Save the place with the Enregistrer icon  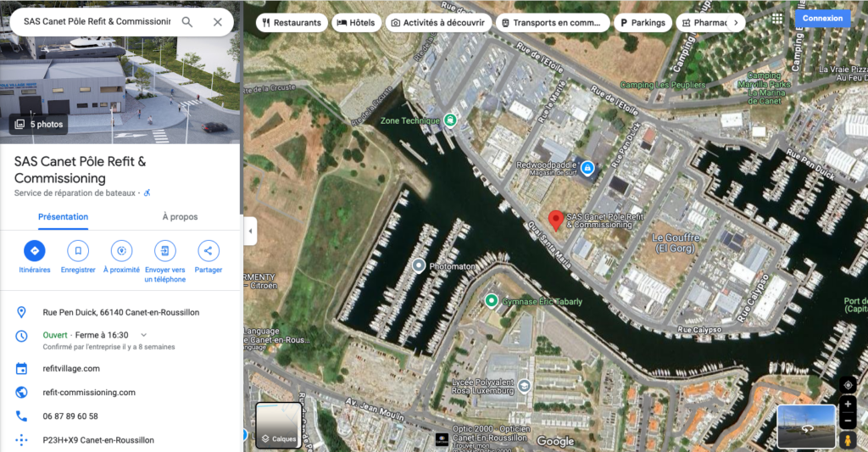click(78, 251)
